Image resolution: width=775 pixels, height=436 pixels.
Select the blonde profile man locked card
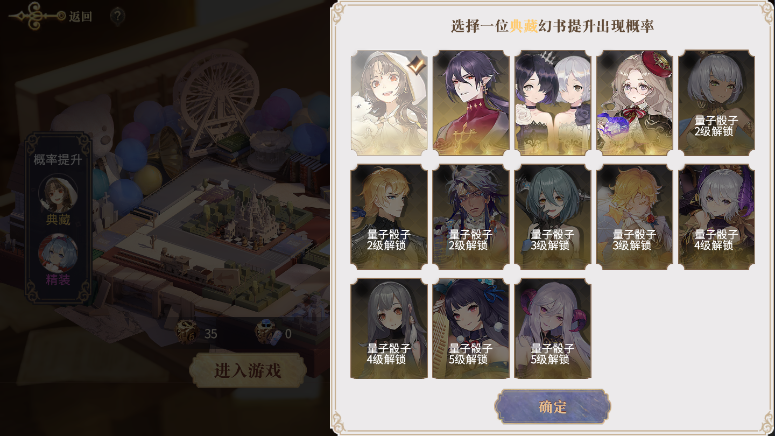[389, 217]
